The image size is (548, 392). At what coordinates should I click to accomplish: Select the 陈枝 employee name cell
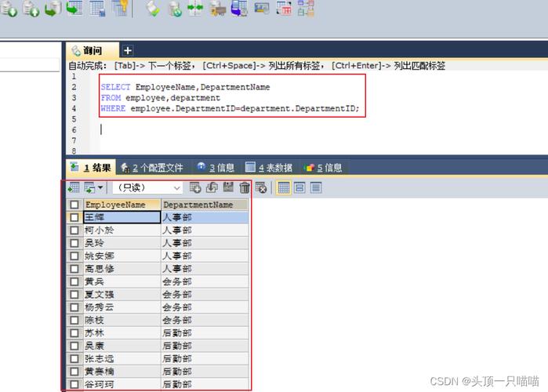(x=122, y=321)
